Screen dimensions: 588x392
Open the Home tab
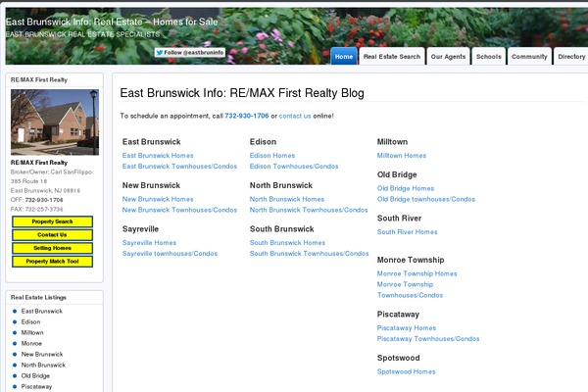click(x=344, y=56)
